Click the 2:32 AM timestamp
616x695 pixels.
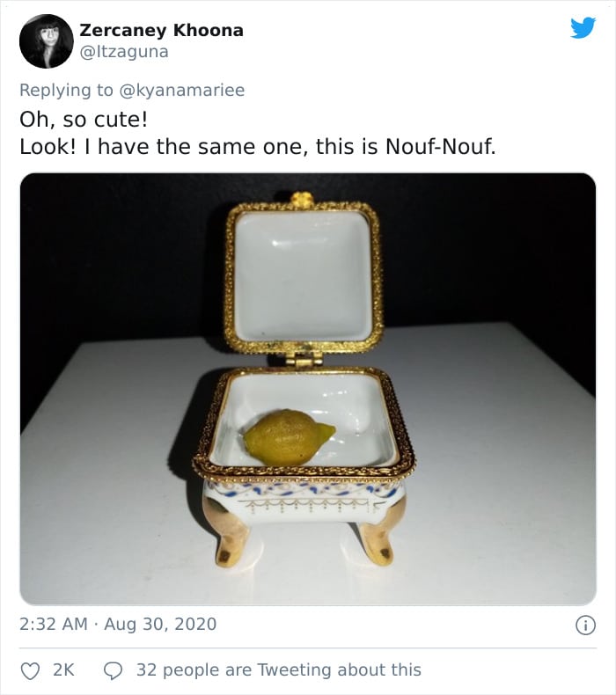[54, 624]
